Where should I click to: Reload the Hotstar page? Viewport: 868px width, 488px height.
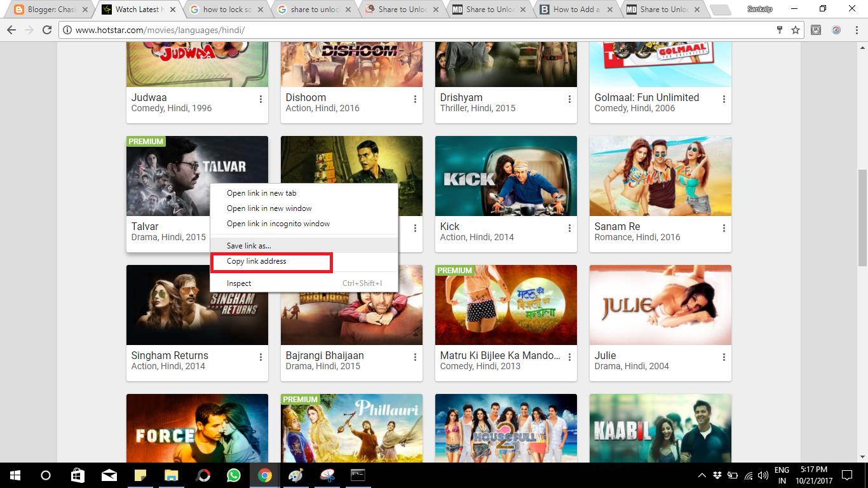click(46, 30)
